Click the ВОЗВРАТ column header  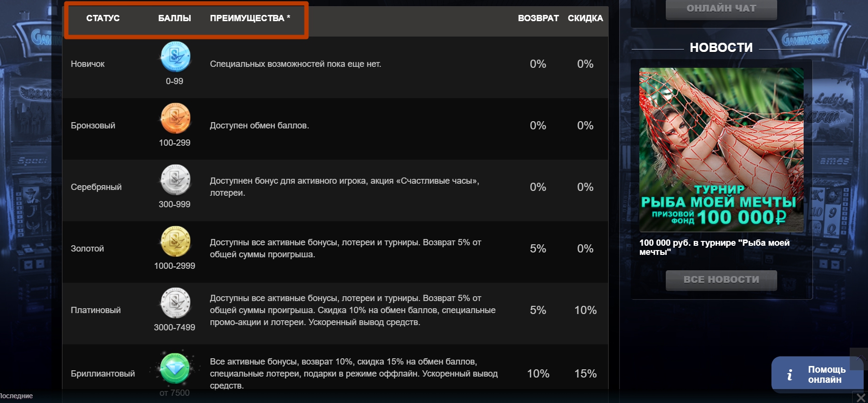538,18
